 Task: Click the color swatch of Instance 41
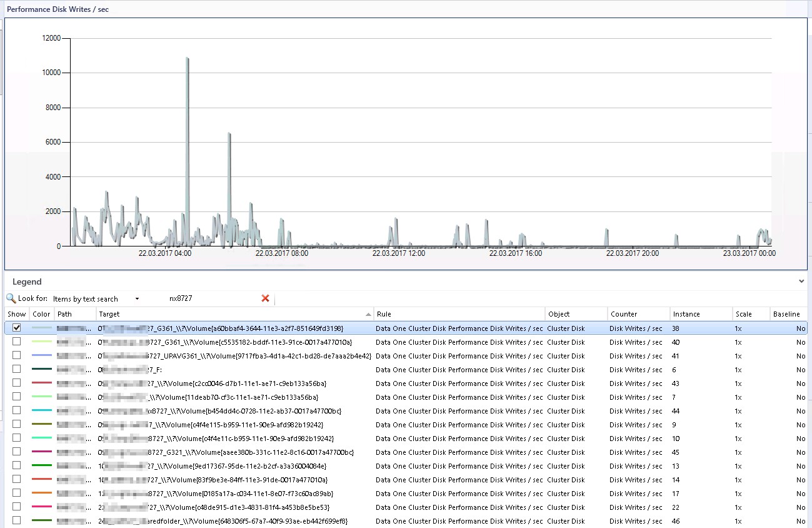pos(41,355)
